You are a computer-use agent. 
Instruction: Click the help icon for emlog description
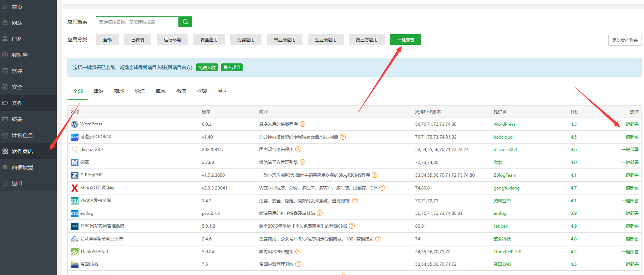pyautogui.click(x=320, y=213)
